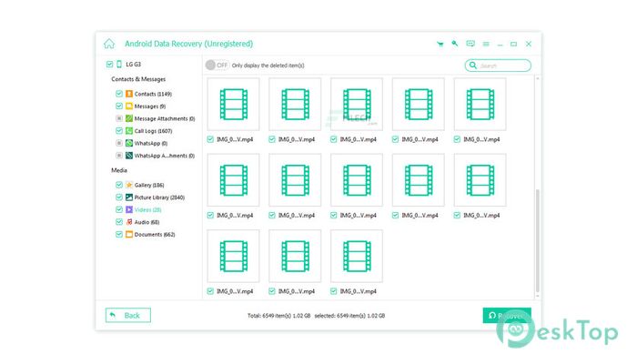Uncheck first video checkbox in top row

pyautogui.click(x=210, y=139)
